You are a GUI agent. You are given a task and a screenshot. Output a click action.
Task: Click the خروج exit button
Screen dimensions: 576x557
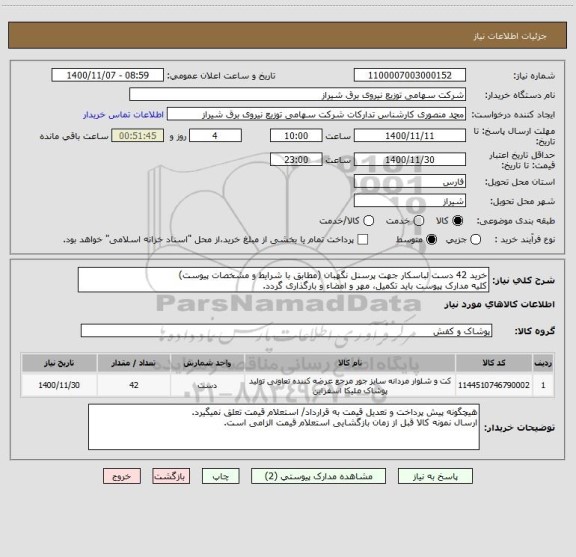[122, 476]
